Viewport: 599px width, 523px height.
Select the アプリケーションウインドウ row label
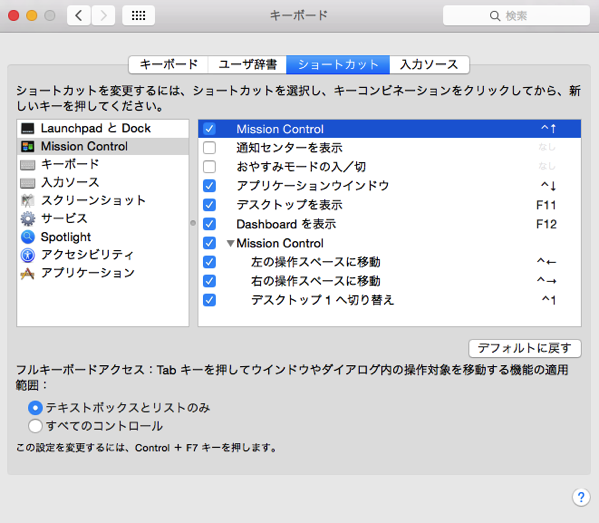pos(312,186)
